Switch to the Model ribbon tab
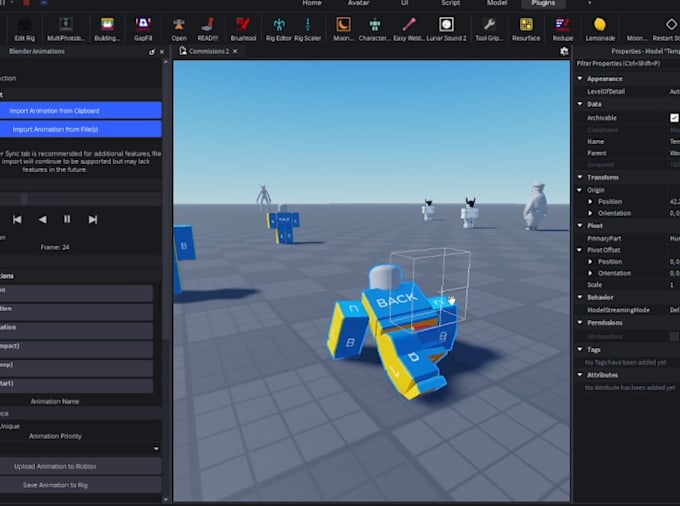680x506 pixels. click(497, 3)
